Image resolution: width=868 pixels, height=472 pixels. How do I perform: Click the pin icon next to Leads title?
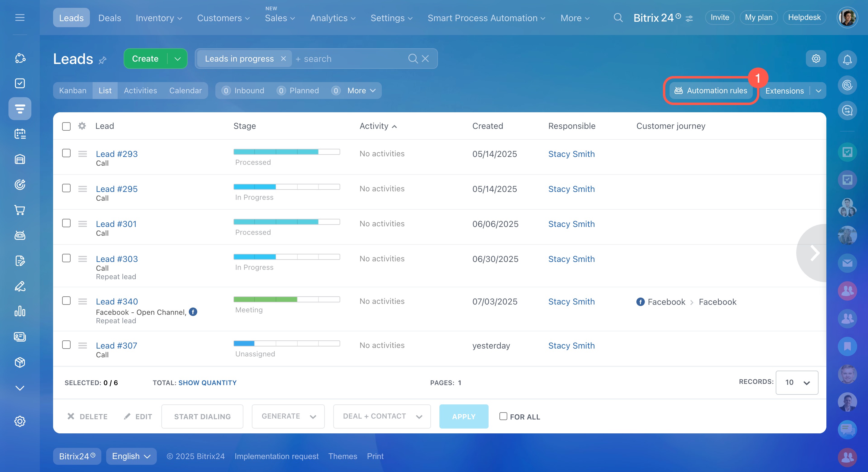pyautogui.click(x=103, y=60)
